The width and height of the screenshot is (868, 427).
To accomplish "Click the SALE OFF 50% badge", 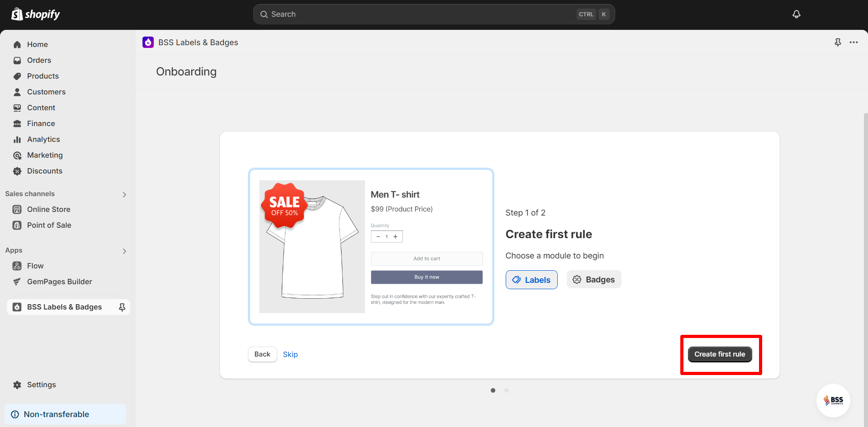I will 285,206.
